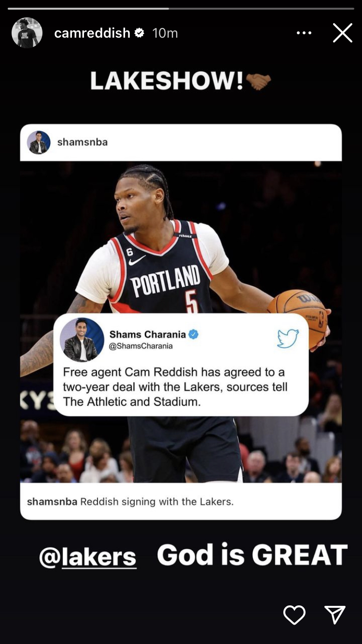Tap the Twitter bird icon in tweet card

tap(288, 338)
